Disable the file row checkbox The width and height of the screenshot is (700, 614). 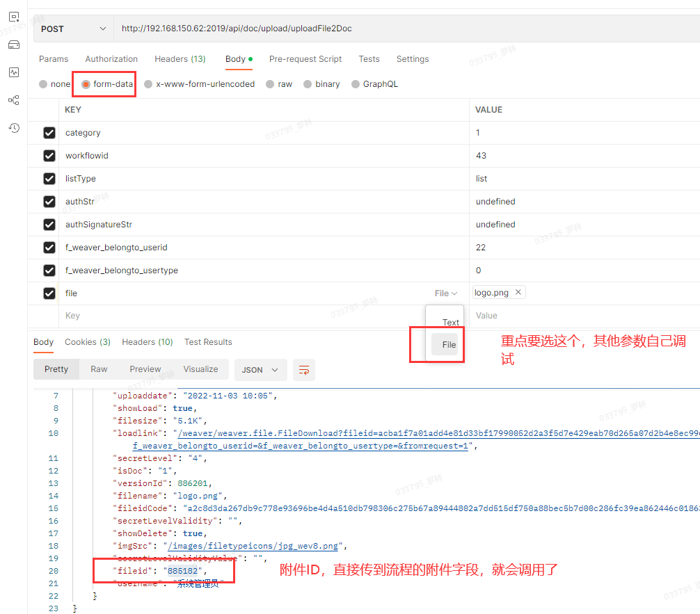(49, 293)
